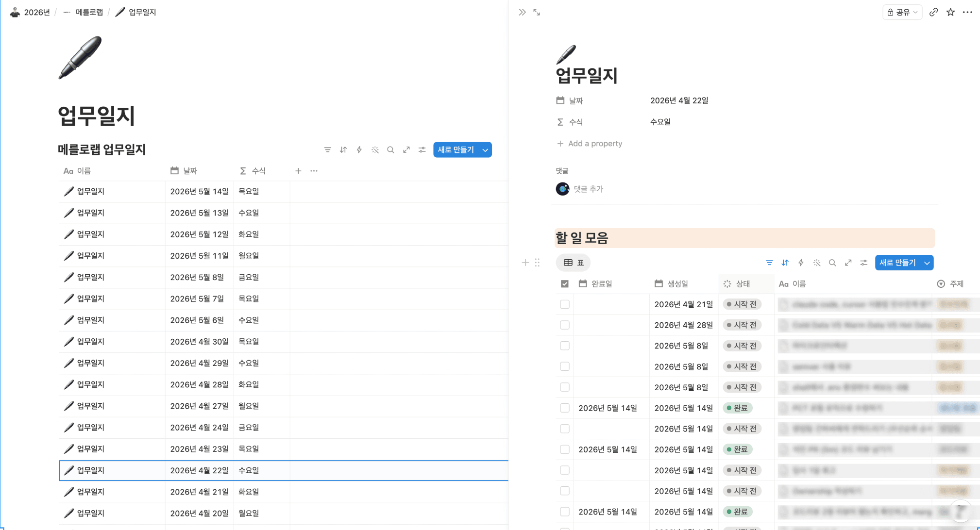Screen dimensions: 980x530
Task: Search the 메를로랩 업무일지 database
Action: pos(390,150)
